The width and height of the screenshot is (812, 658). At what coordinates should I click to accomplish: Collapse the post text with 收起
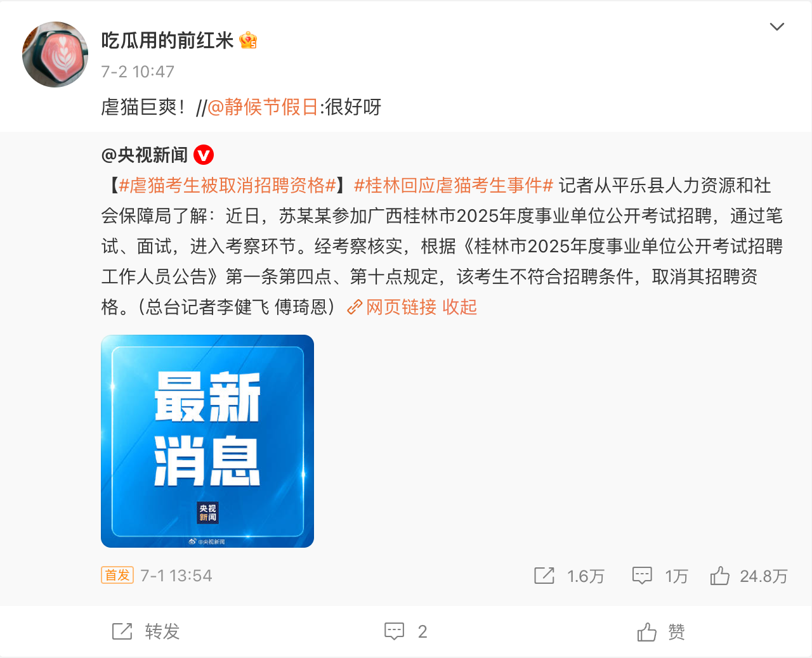click(460, 307)
